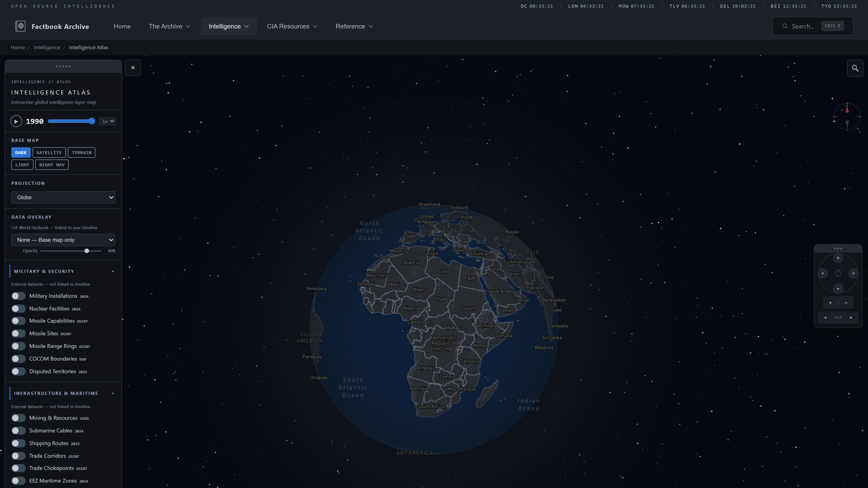The image size is (868, 488).
Task: Open the CIA Resources menu
Action: tap(292, 26)
